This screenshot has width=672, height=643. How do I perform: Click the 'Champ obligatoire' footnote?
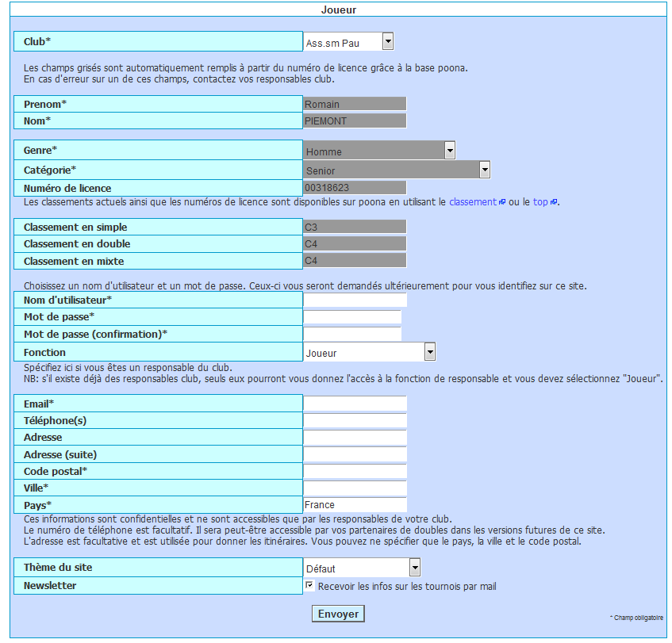(x=636, y=618)
